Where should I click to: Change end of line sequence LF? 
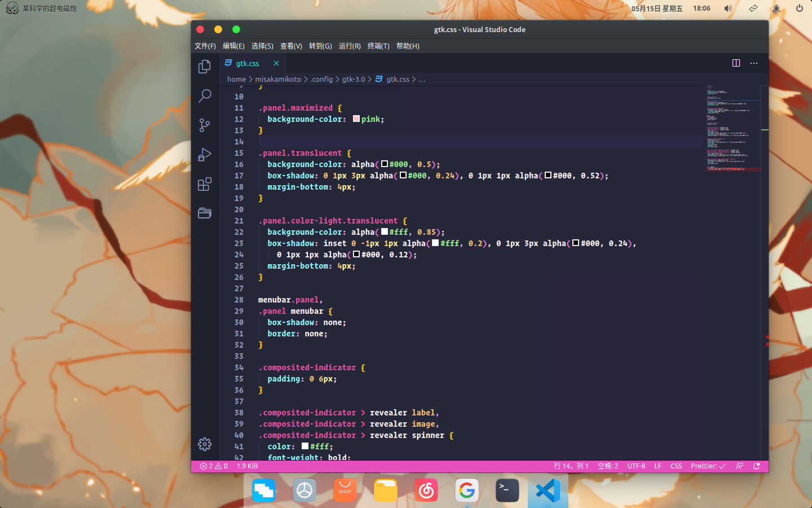657,466
